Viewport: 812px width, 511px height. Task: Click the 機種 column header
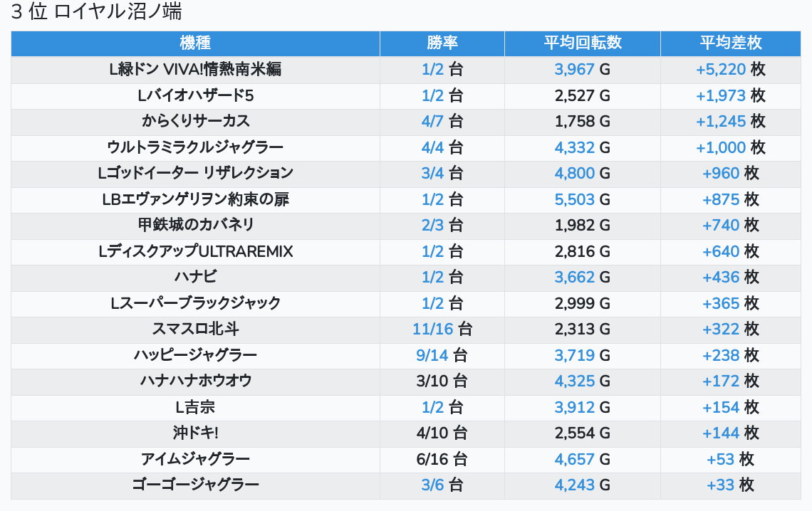point(195,43)
